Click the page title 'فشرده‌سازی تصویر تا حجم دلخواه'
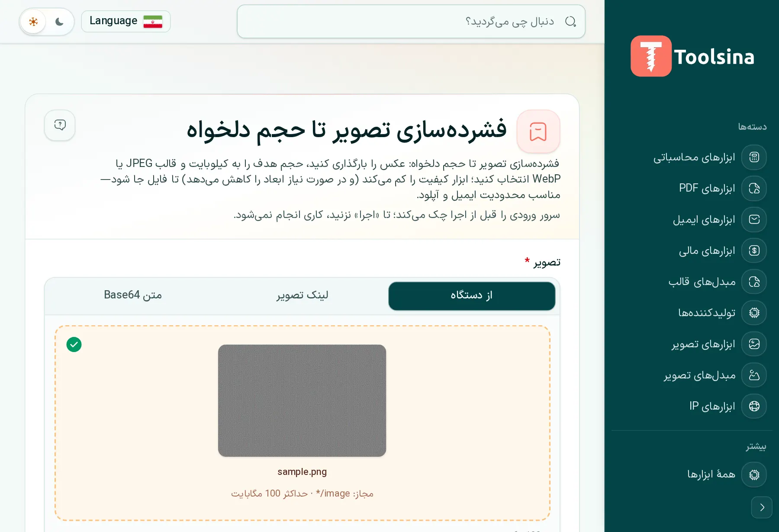This screenshot has height=532, width=779. 346,130
